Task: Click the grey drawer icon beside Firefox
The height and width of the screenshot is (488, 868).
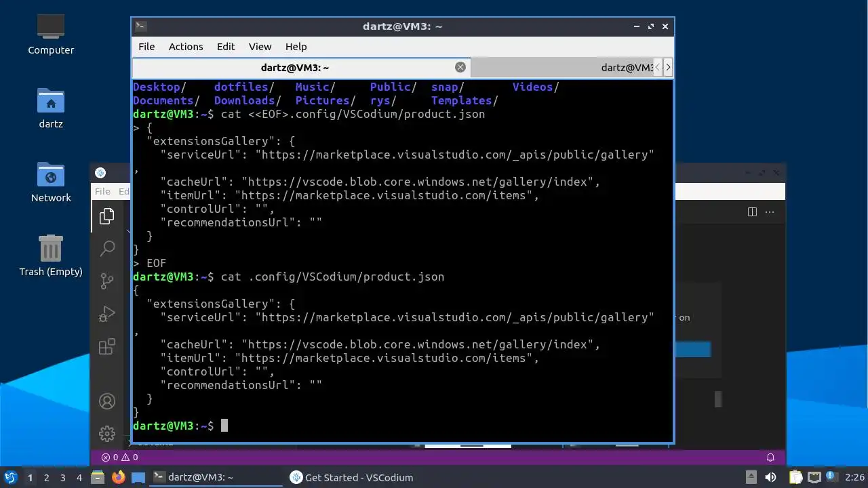Action: pos(98,478)
